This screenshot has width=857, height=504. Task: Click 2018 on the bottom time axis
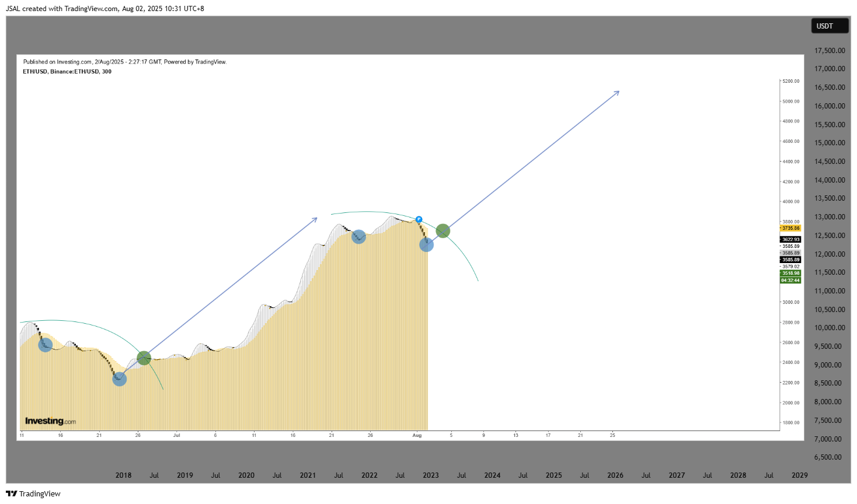pos(123,475)
